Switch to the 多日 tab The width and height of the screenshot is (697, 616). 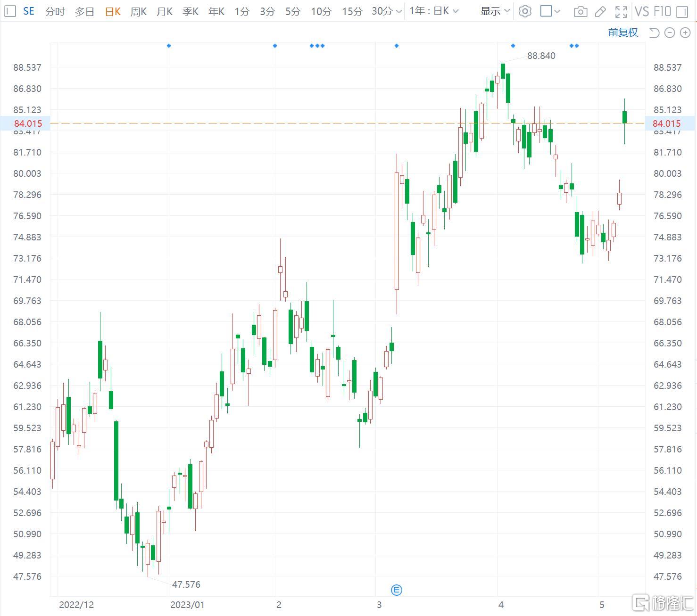pyautogui.click(x=84, y=11)
